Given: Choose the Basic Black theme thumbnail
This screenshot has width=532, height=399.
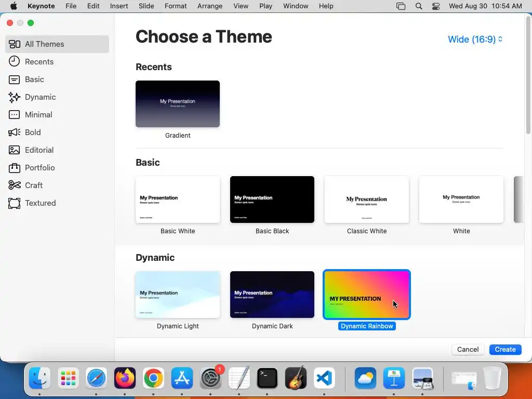Looking at the screenshot, I should (x=272, y=199).
